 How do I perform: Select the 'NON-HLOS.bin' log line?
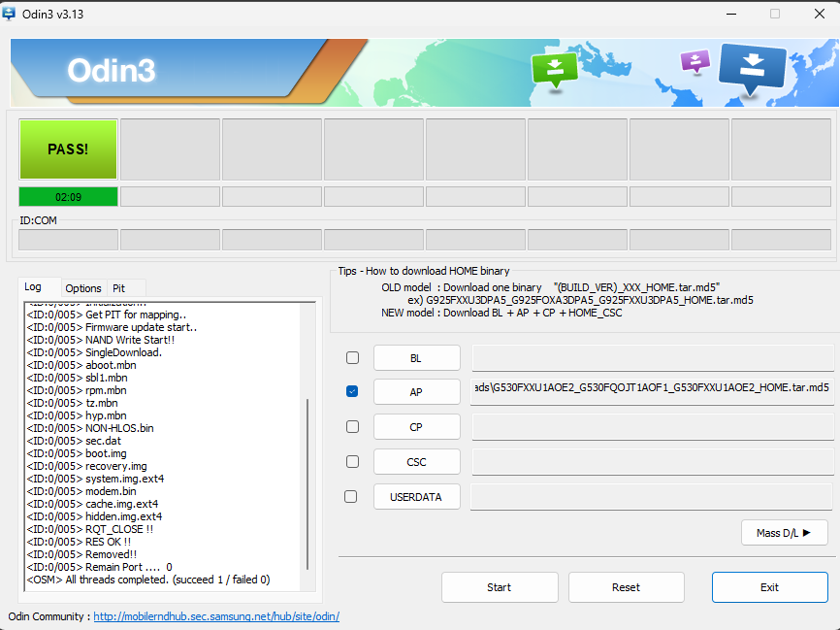[90, 428]
